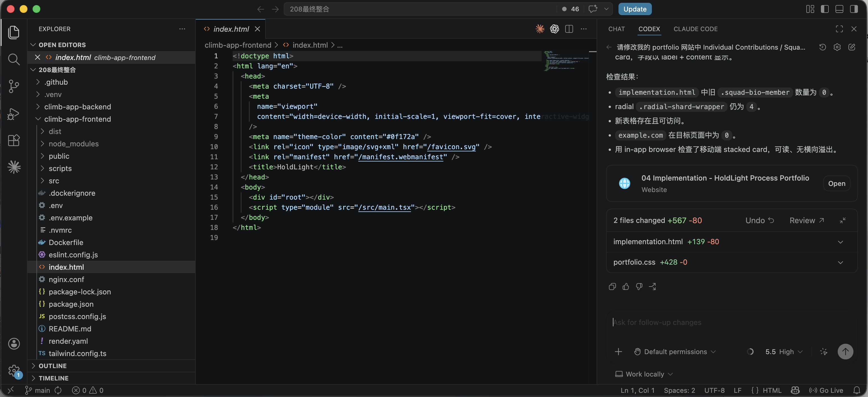Click the climb-app-frontend breadcrumb
This screenshot has height=397, width=868.
coord(238,45)
